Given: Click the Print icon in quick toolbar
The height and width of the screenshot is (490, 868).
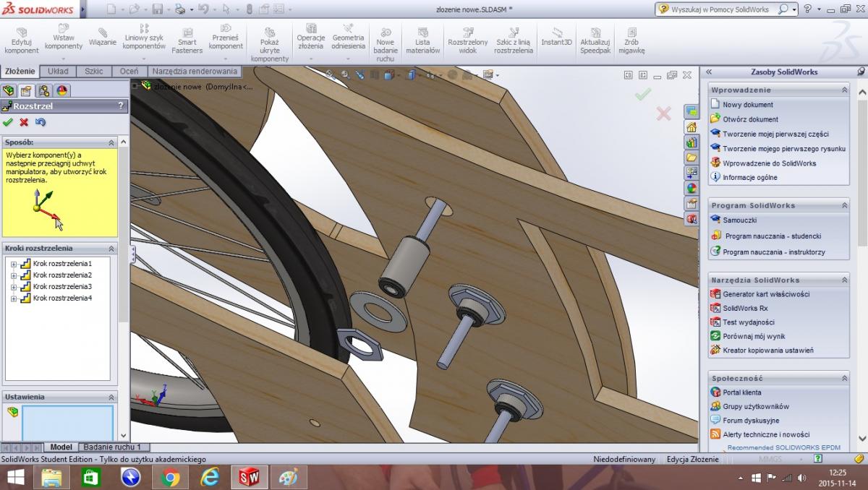Looking at the screenshot, I should 181,9.
